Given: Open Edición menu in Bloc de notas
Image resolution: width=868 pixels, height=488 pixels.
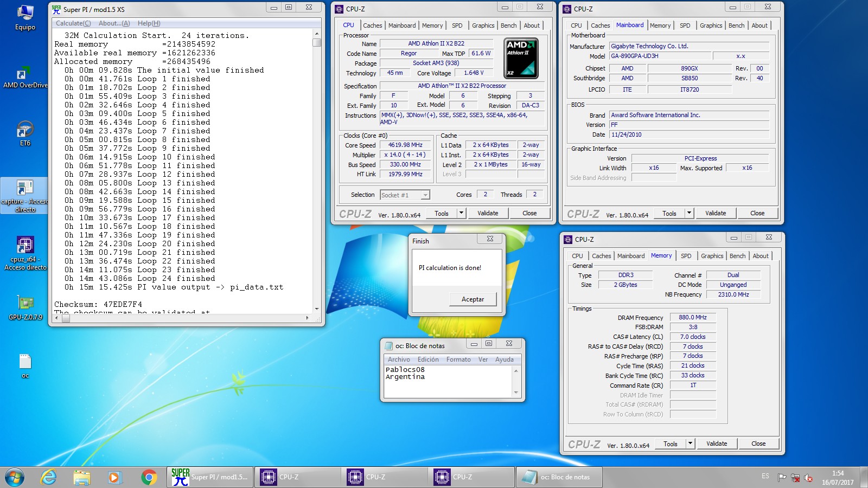Looking at the screenshot, I should 428,359.
